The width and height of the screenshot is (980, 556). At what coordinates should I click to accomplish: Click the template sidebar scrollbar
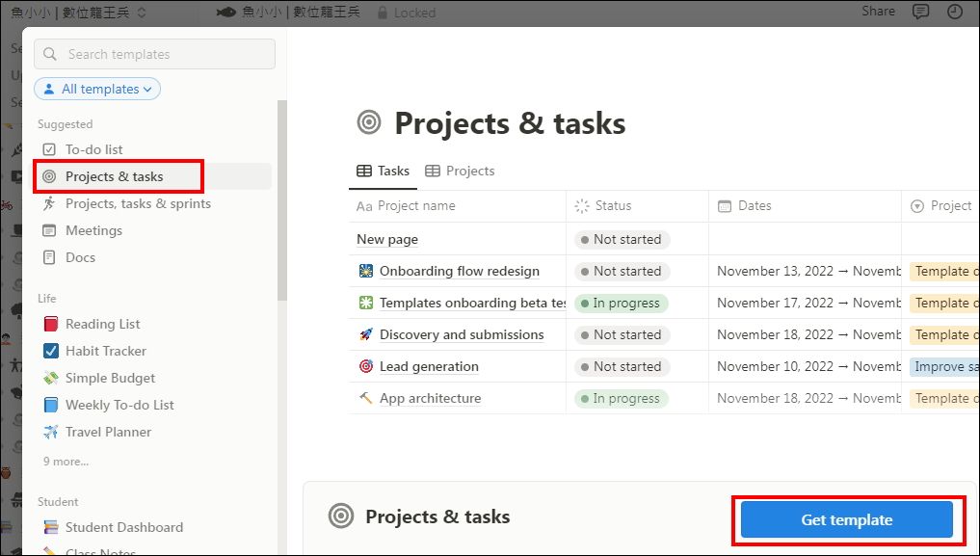pyautogui.click(x=282, y=199)
